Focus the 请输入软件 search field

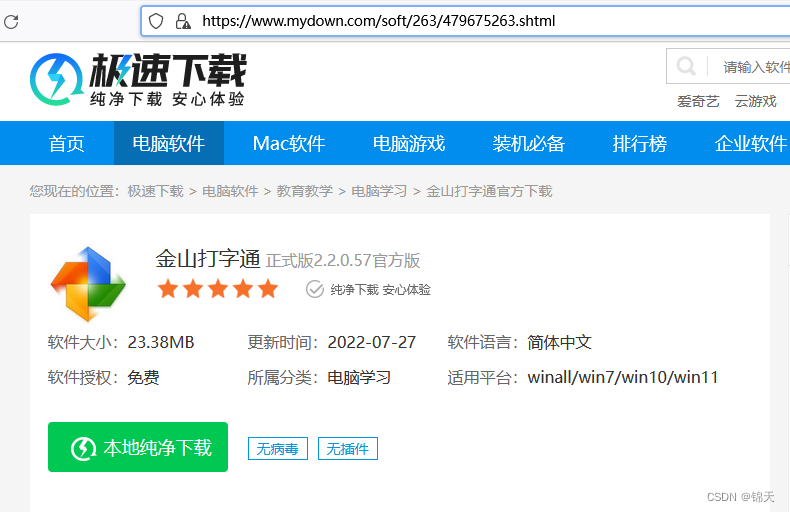click(x=751, y=67)
